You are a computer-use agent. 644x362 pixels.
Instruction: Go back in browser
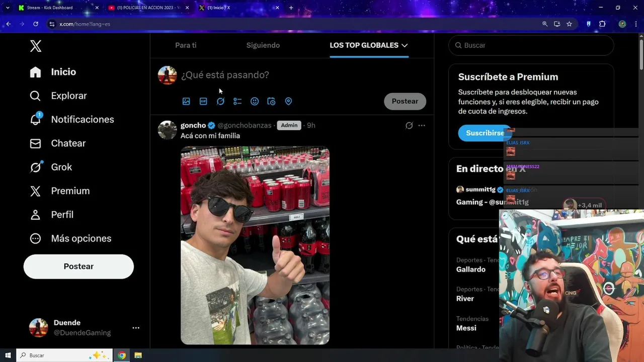point(9,24)
